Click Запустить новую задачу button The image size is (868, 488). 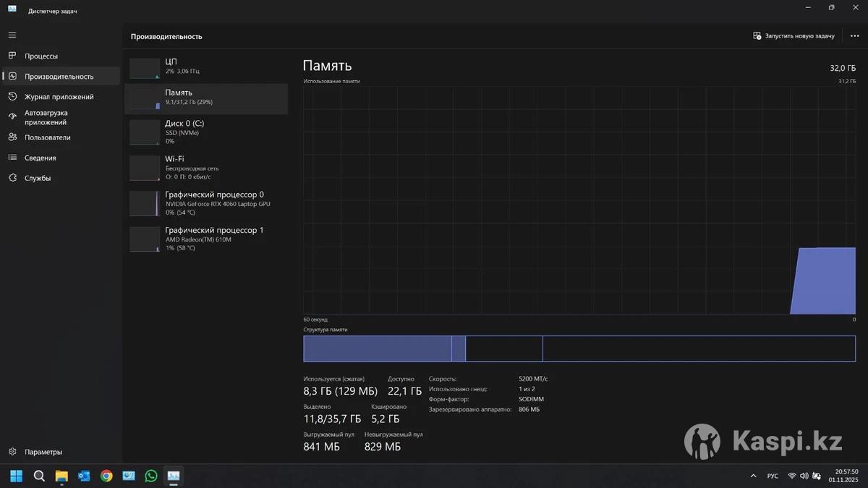pyautogui.click(x=793, y=35)
